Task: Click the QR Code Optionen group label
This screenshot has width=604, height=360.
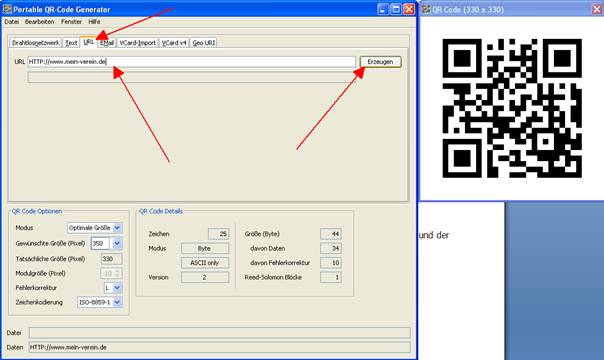Action: click(37, 211)
